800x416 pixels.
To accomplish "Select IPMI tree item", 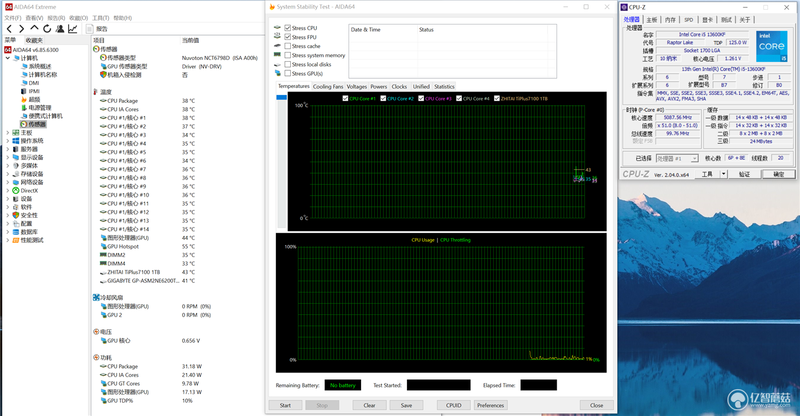I will point(30,91).
